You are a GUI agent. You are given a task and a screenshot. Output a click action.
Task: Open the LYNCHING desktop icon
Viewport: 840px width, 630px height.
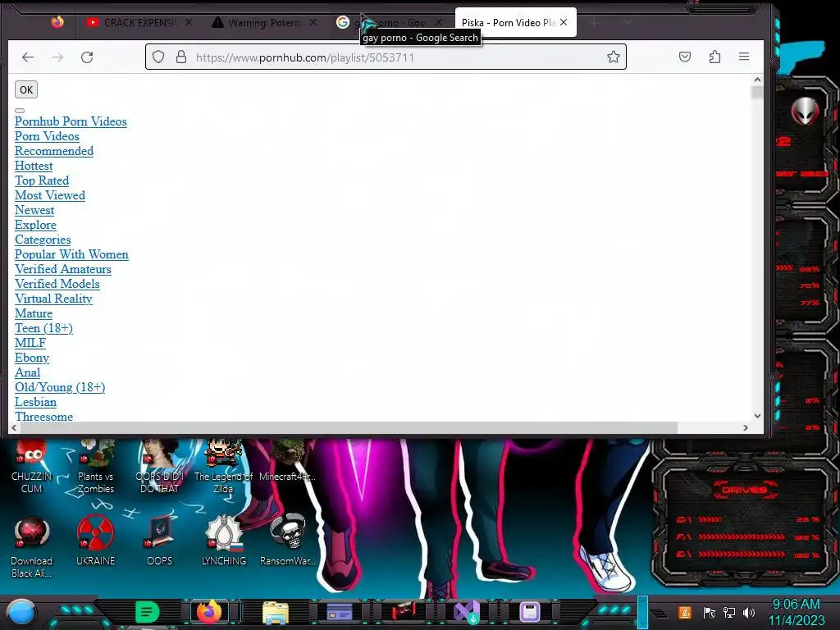223,541
